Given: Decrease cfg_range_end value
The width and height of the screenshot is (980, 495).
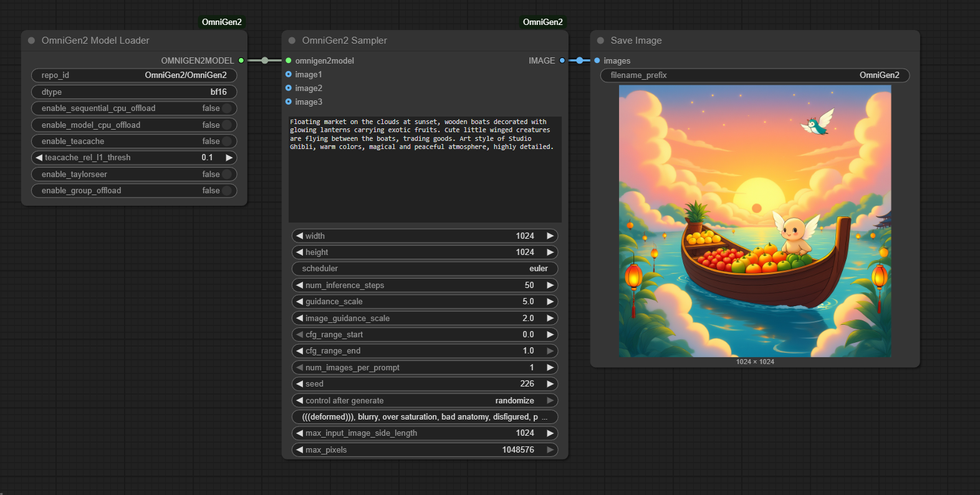Looking at the screenshot, I should [x=300, y=350].
